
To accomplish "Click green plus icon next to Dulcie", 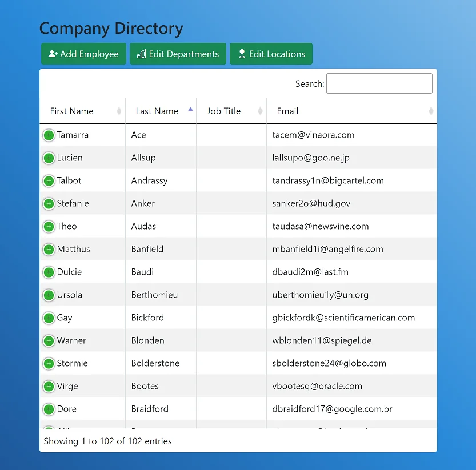I will 49,272.
